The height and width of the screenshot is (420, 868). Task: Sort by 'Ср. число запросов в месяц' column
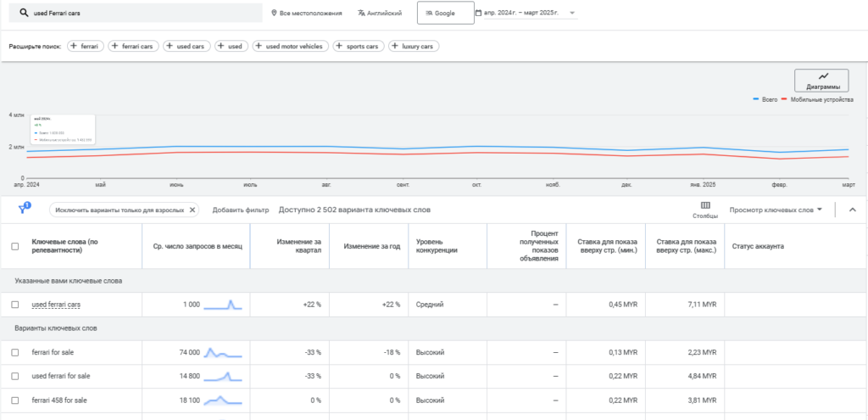pos(198,246)
